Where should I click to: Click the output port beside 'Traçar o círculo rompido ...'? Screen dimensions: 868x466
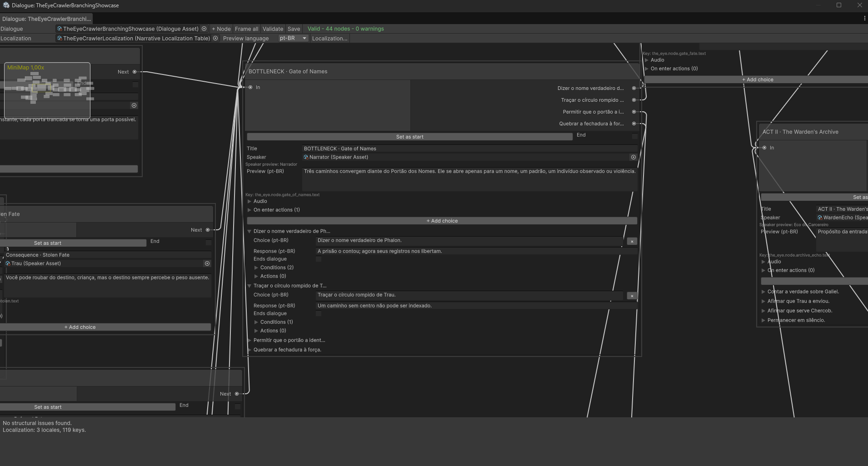(x=634, y=100)
